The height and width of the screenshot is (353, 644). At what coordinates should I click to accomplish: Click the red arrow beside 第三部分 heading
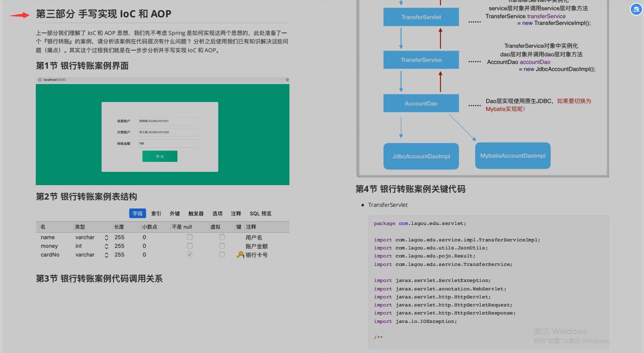coord(20,15)
